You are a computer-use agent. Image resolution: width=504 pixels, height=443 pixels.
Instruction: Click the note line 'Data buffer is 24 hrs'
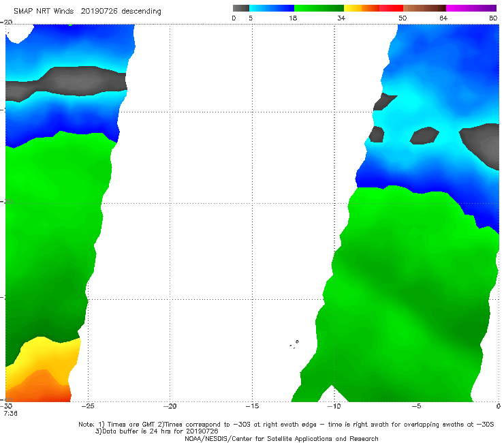(157, 431)
